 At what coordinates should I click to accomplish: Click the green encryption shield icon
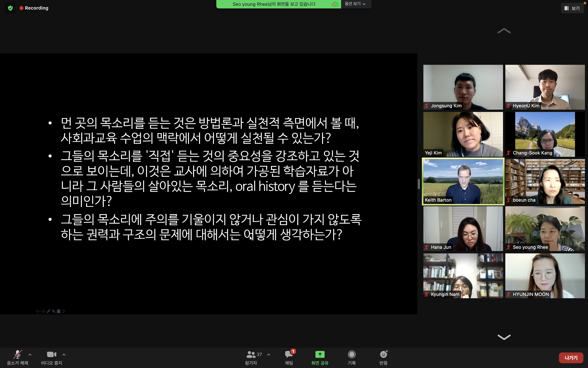(10, 8)
